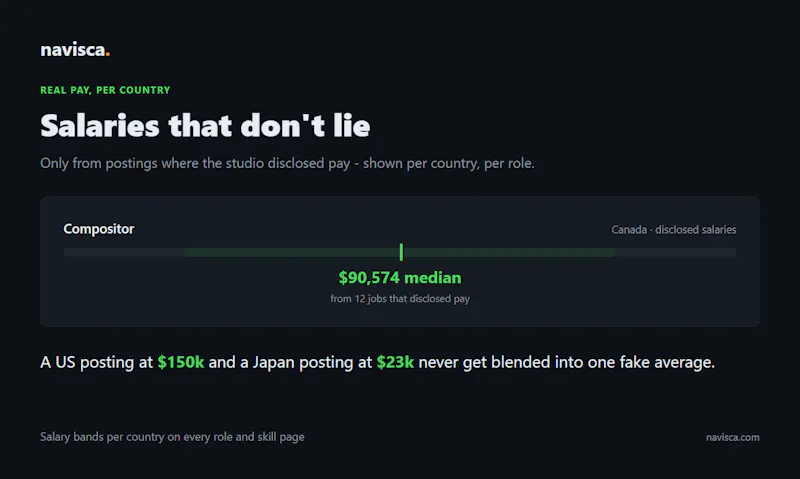This screenshot has height=479, width=800.
Task: Click the 'never get blended' sentence
Action: pyautogui.click(x=378, y=362)
